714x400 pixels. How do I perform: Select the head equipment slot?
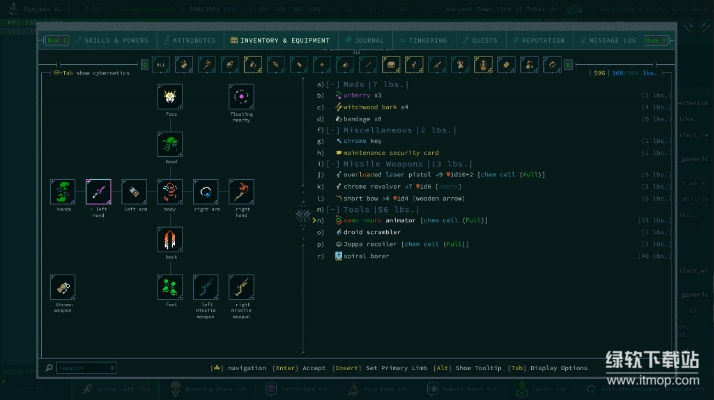(x=170, y=144)
